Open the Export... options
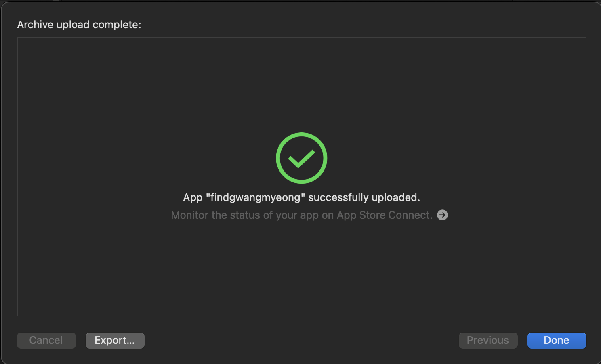The width and height of the screenshot is (601, 364). 115,340
